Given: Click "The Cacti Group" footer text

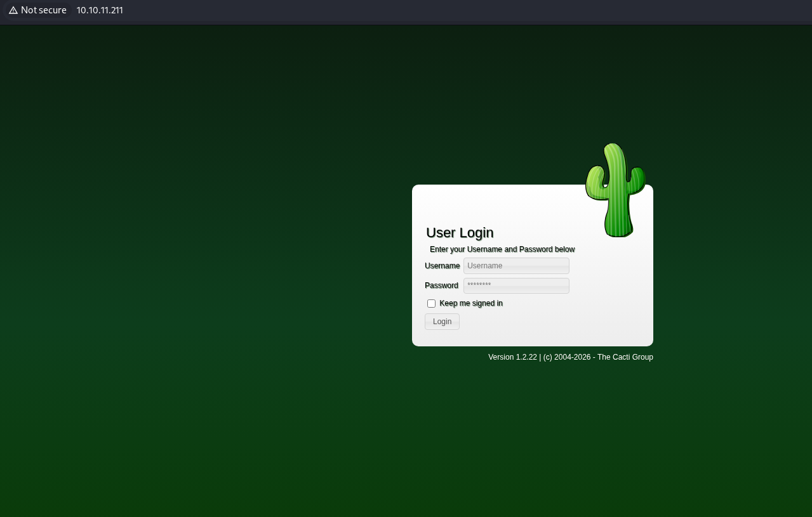Looking at the screenshot, I should pyautogui.click(x=625, y=357).
